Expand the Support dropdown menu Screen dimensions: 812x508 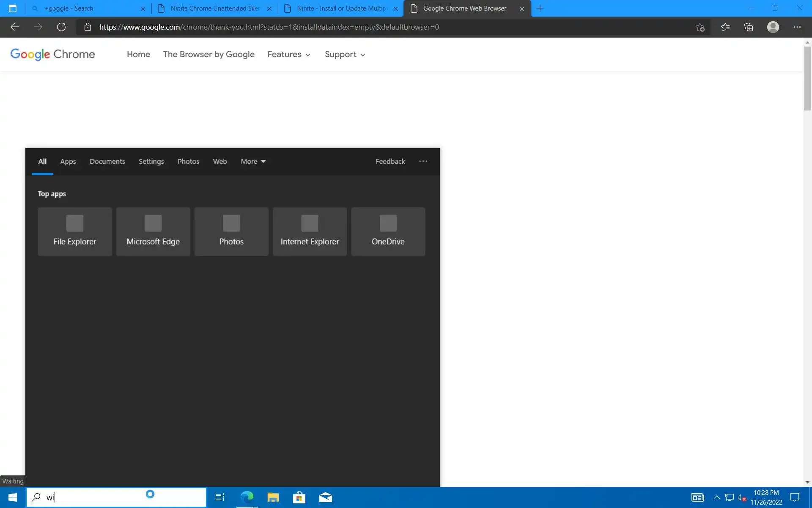pos(345,55)
